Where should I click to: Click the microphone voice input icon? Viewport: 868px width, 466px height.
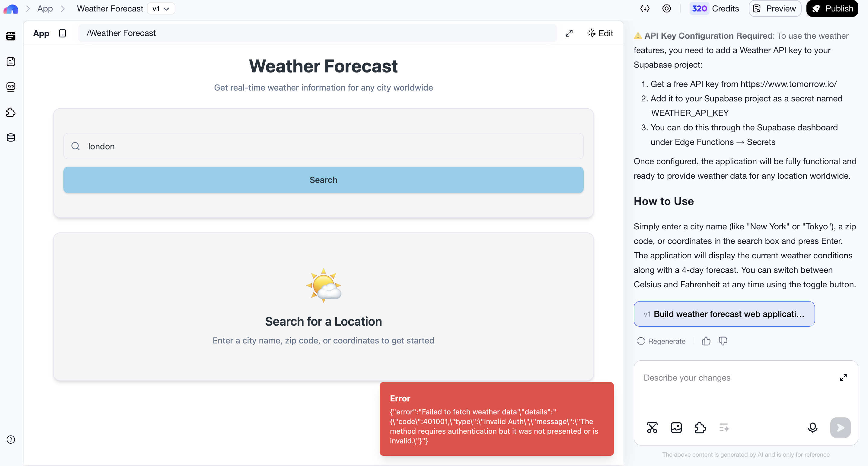pyautogui.click(x=812, y=428)
